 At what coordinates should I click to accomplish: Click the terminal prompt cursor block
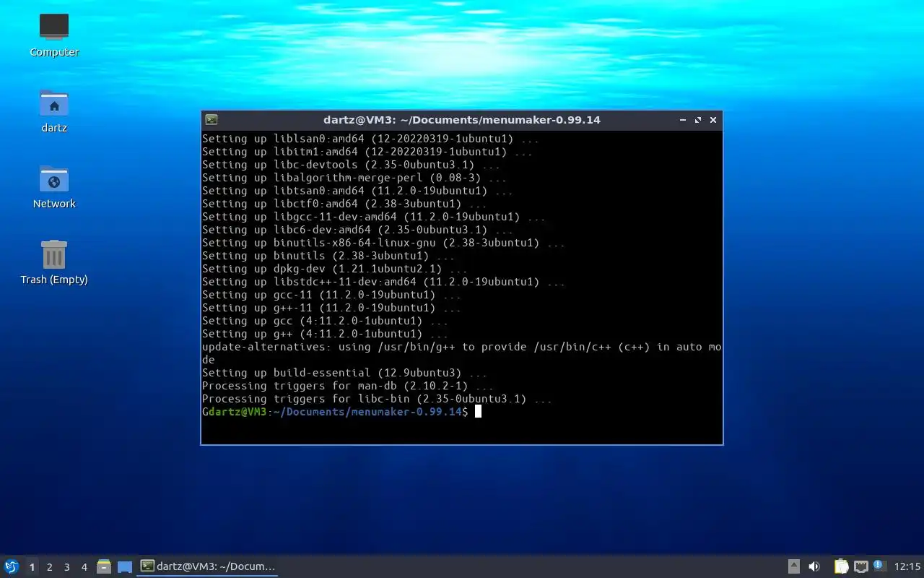pyautogui.click(x=478, y=412)
